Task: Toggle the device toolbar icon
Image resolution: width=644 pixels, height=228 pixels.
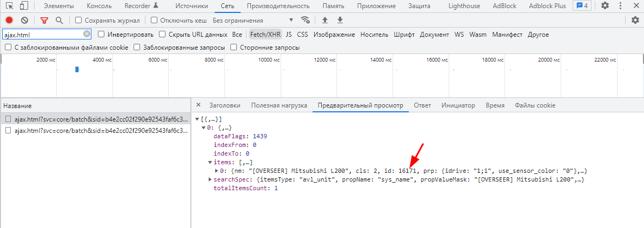Action: 24,6
